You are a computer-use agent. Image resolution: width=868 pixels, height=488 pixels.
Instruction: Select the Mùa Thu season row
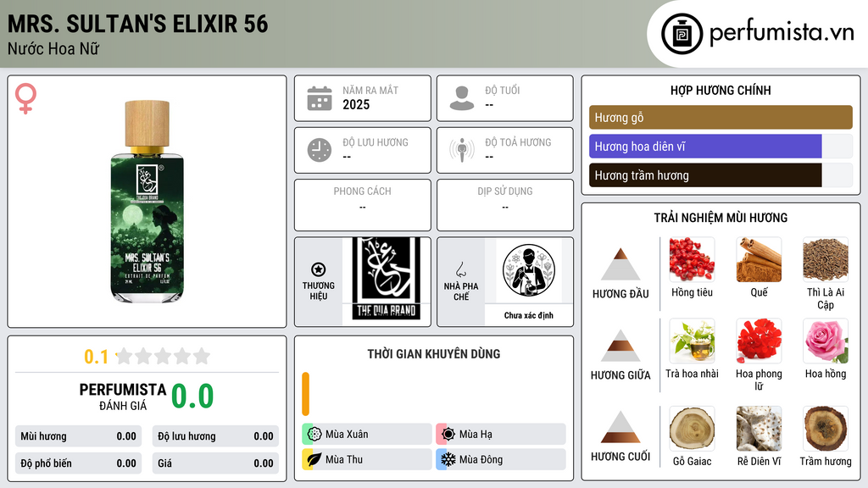point(367,459)
